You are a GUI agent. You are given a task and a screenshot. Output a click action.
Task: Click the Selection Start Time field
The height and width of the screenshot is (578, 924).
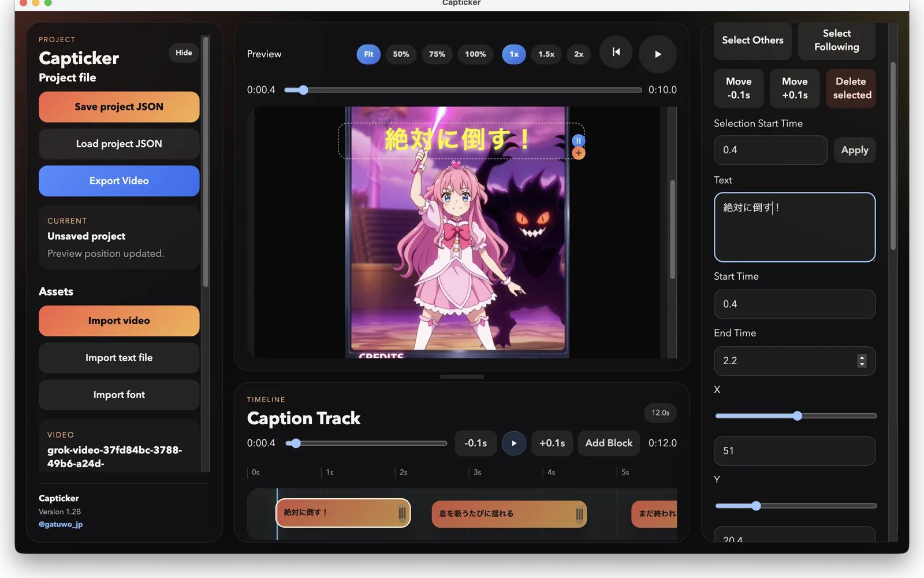(770, 150)
